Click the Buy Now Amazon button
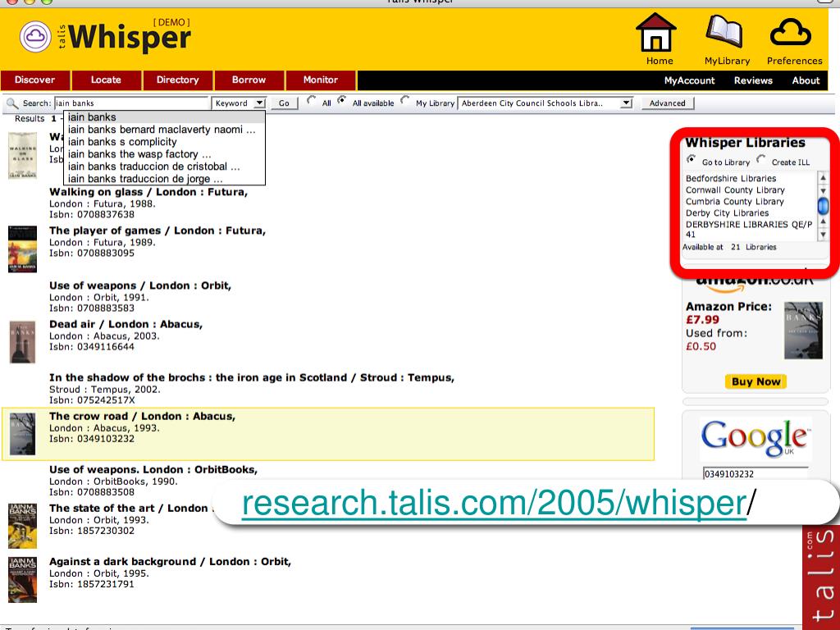 pyautogui.click(x=756, y=381)
